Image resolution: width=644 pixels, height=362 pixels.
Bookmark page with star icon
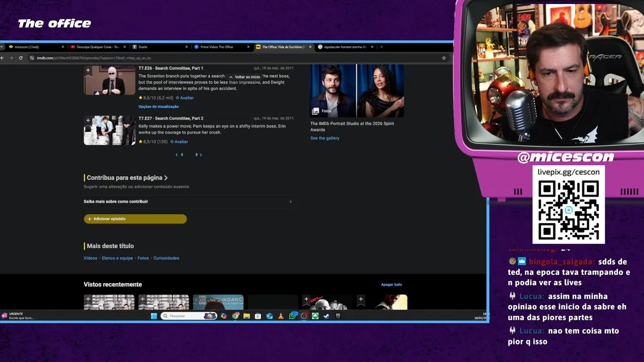pyautogui.click(x=444, y=58)
